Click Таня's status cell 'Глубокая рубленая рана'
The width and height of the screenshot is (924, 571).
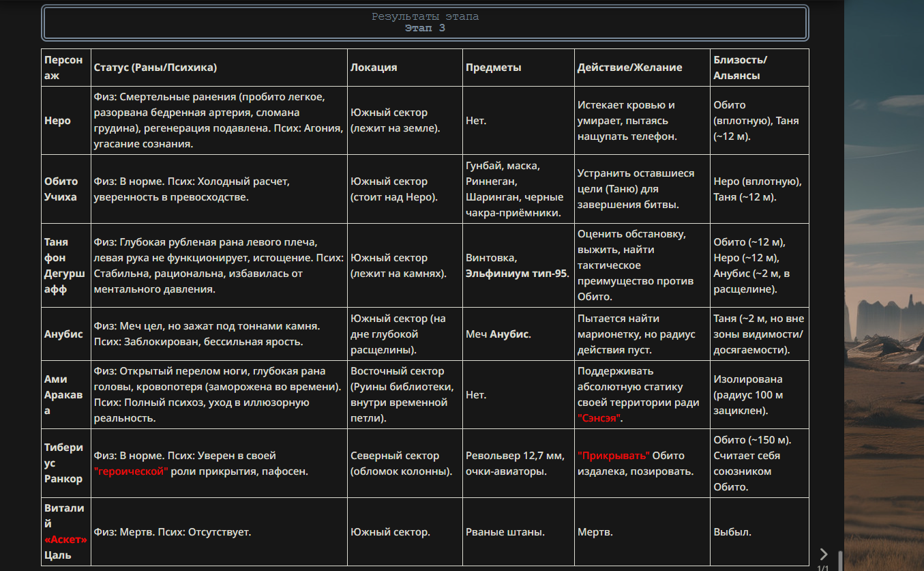pos(219,265)
